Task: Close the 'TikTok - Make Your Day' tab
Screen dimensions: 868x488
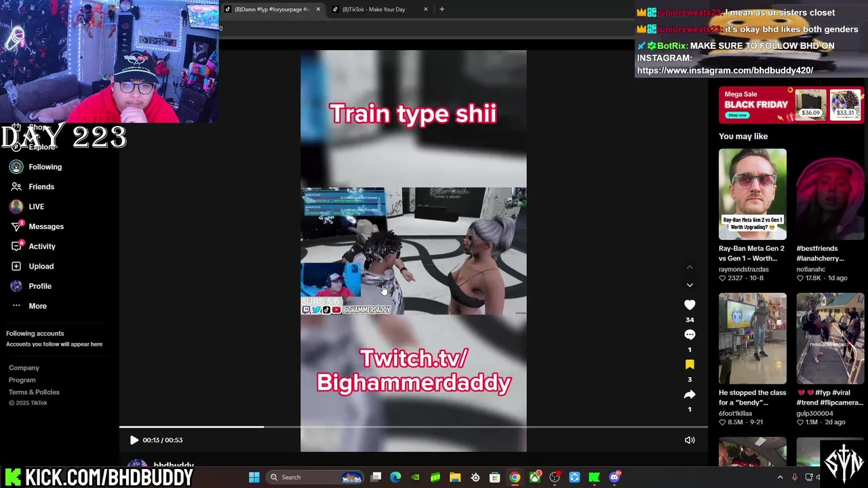Action: pos(426,9)
